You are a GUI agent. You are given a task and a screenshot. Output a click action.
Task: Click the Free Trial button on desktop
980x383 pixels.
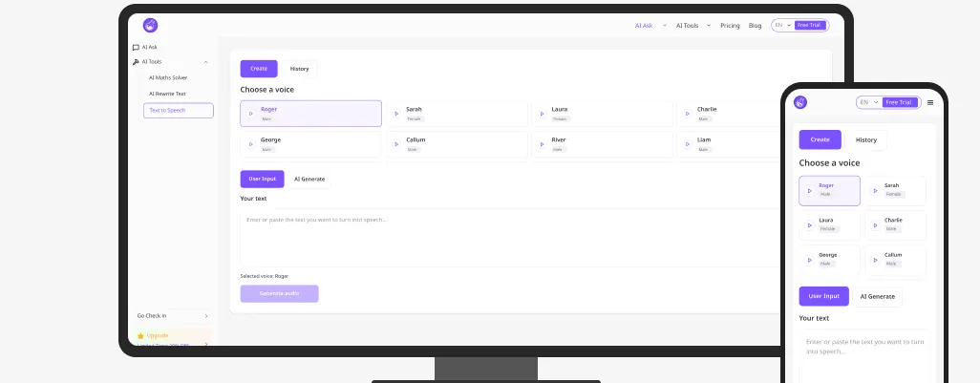810,25
